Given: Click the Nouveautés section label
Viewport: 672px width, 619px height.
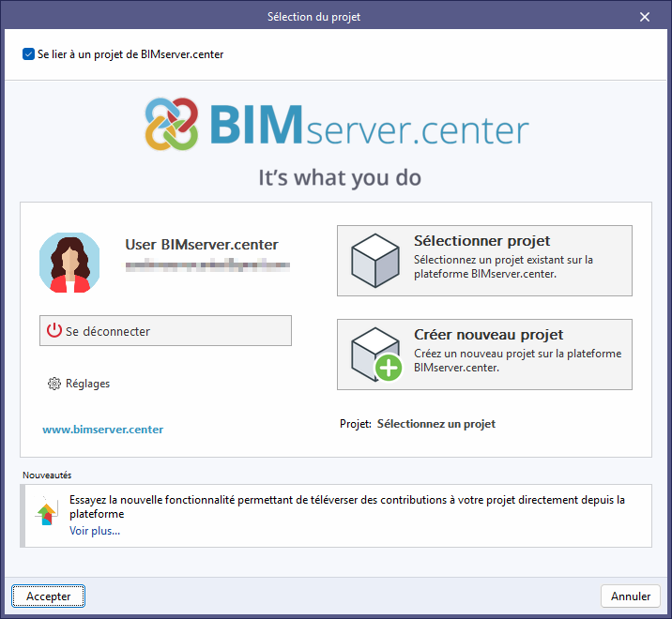Looking at the screenshot, I should [x=47, y=476].
